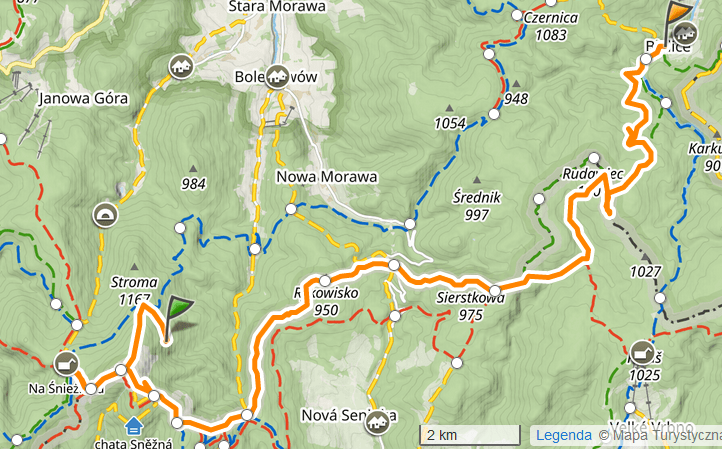This screenshot has height=449, width=722.
Task: Select the blue chata Sněžná hut icon
Action: click(x=134, y=426)
